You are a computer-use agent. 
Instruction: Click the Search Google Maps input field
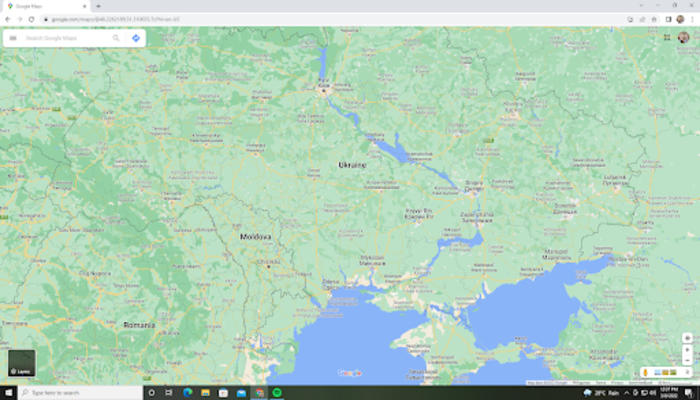pyautogui.click(x=66, y=38)
